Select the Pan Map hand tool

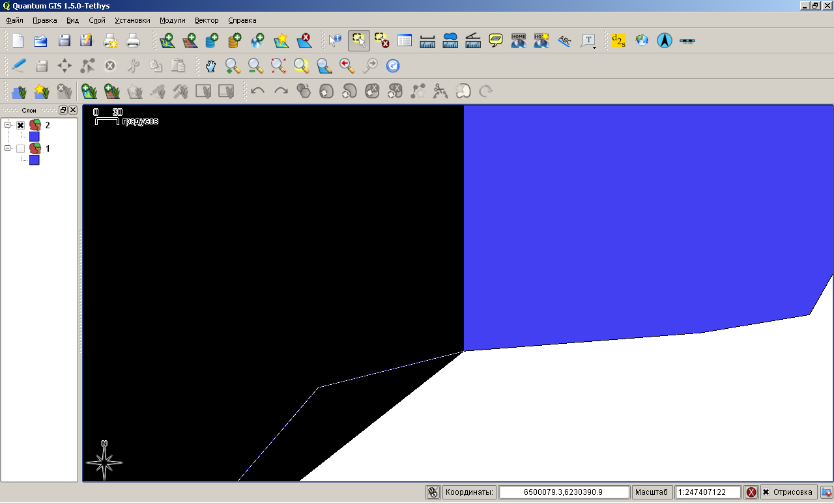(x=210, y=66)
